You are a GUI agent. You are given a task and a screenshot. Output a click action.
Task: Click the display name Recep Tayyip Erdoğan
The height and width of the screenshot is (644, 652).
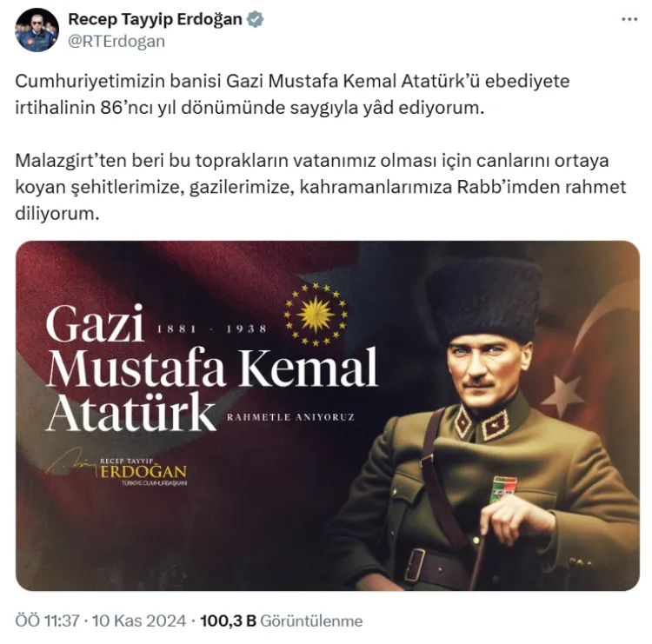click(155, 19)
